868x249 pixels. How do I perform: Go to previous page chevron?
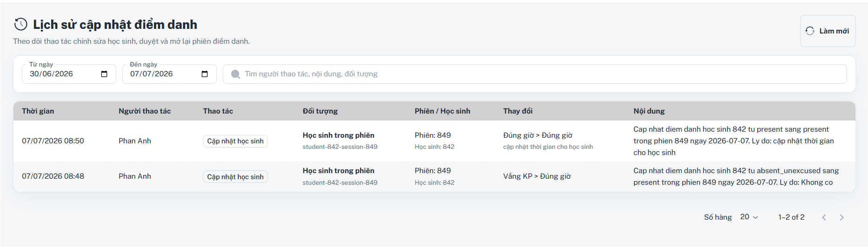pyautogui.click(x=824, y=217)
